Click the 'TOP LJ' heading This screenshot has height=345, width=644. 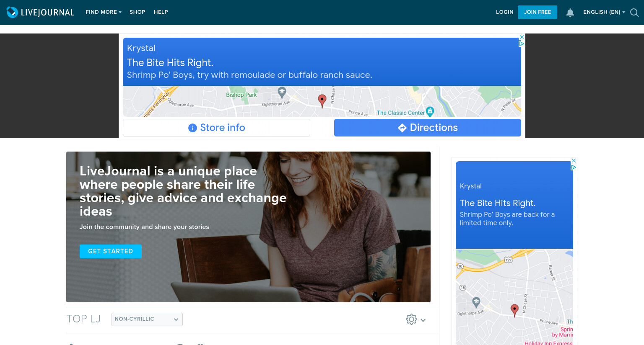(x=83, y=319)
